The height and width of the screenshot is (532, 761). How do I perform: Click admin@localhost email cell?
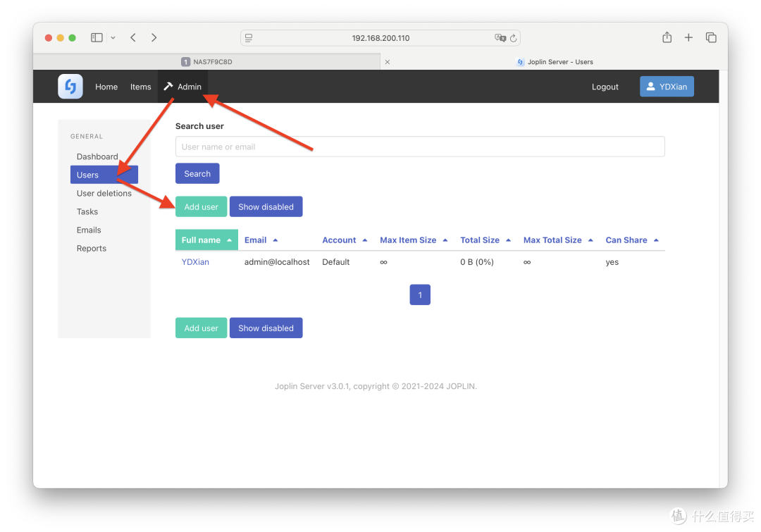[x=277, y=261]
